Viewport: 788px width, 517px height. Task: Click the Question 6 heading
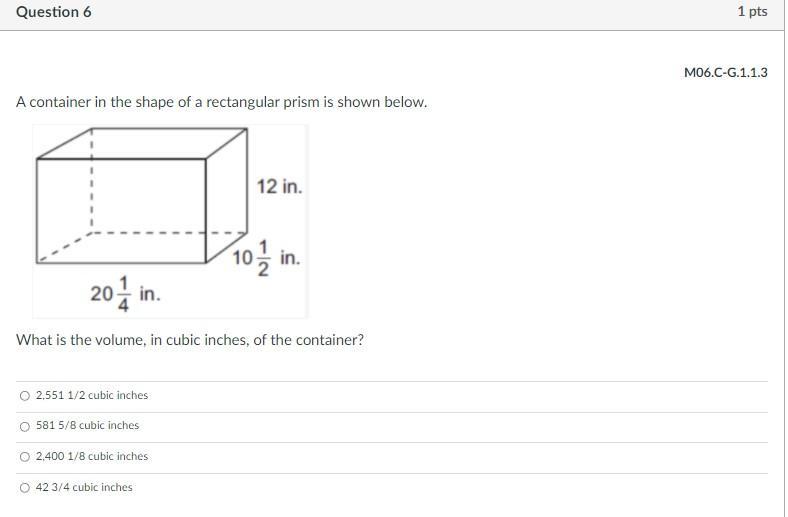pos(54,12)
